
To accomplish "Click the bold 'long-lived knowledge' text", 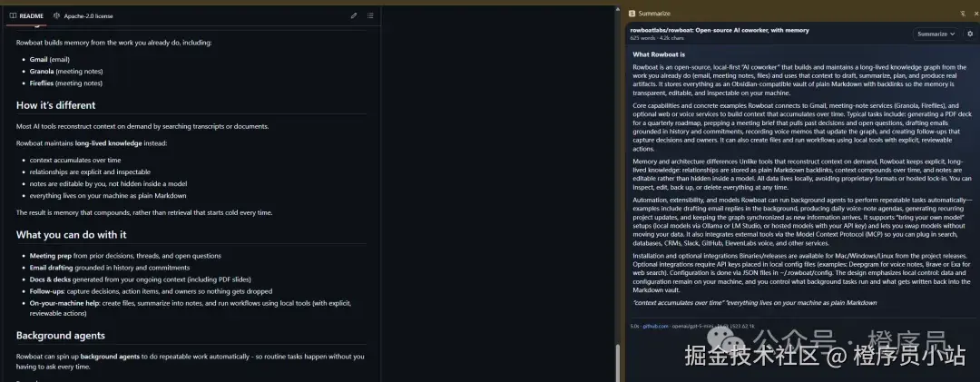I will [108, 143].
